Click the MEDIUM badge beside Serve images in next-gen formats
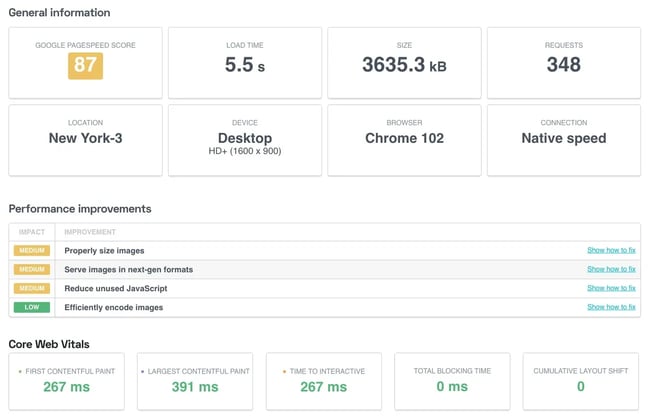650x419 pixels. (32, 269)
